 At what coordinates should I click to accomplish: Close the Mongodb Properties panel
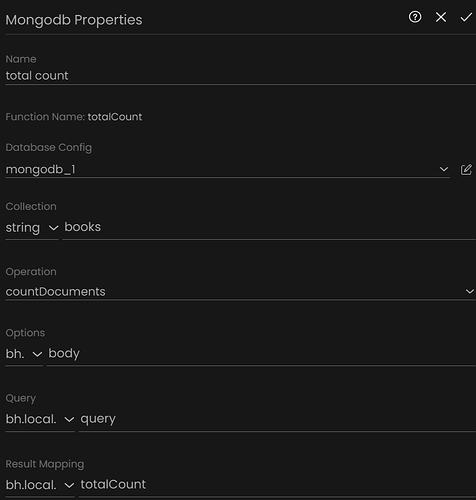tap(441, 17)
